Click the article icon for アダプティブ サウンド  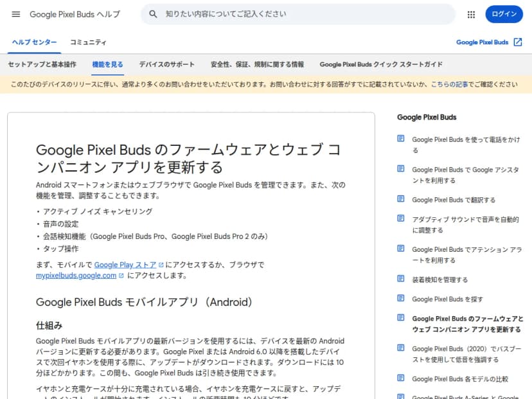(x=401, y=218)
